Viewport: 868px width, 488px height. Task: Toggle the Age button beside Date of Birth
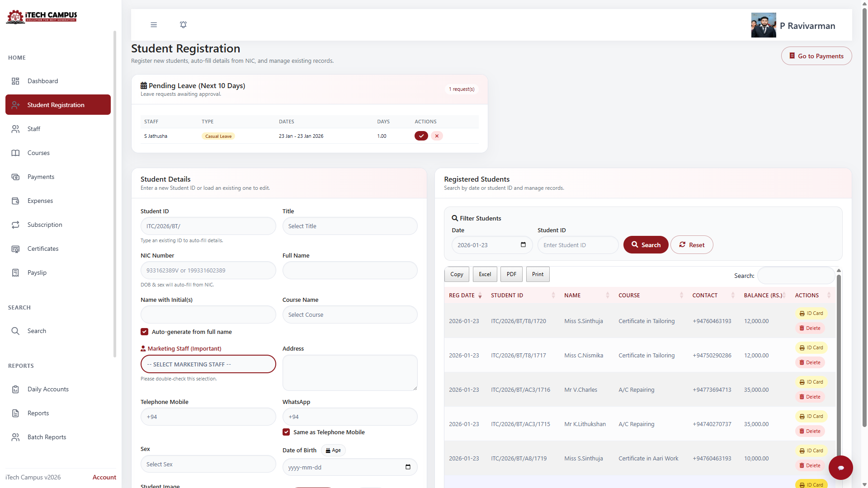tap(333, 450)
